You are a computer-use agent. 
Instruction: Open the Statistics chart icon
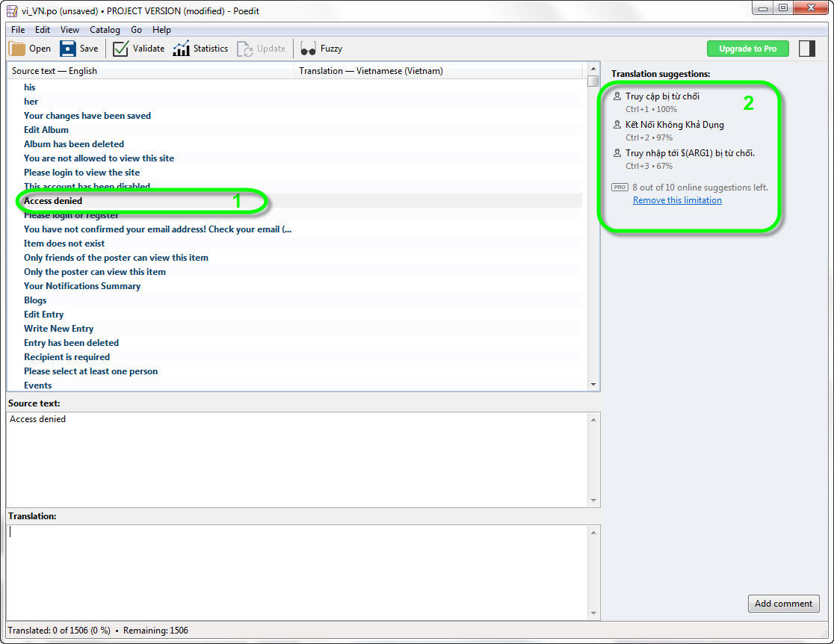[x=182, y=49]
